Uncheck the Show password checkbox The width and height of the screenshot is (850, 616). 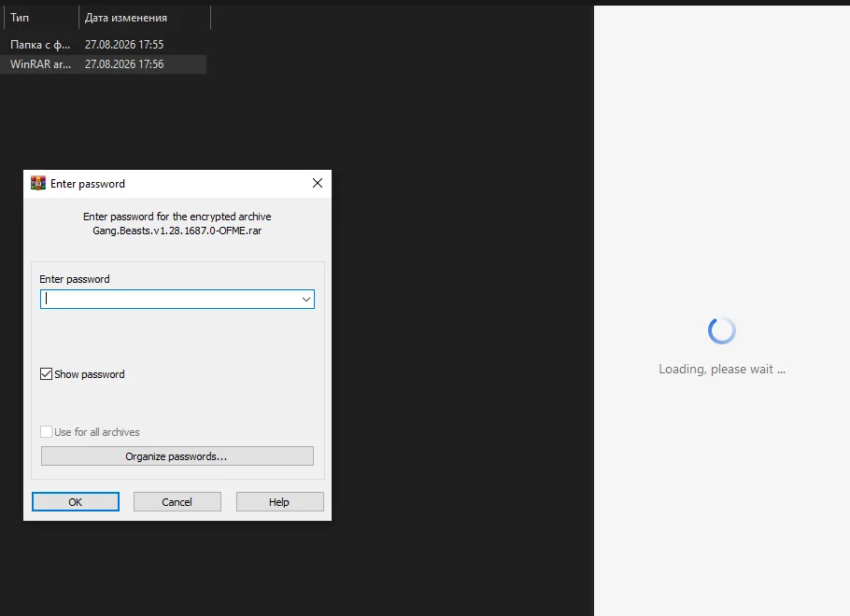46,374
